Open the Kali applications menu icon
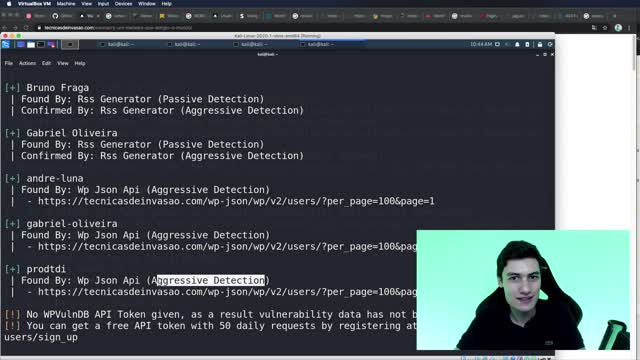This screenshot has width=640, height=360. (6, 44)
